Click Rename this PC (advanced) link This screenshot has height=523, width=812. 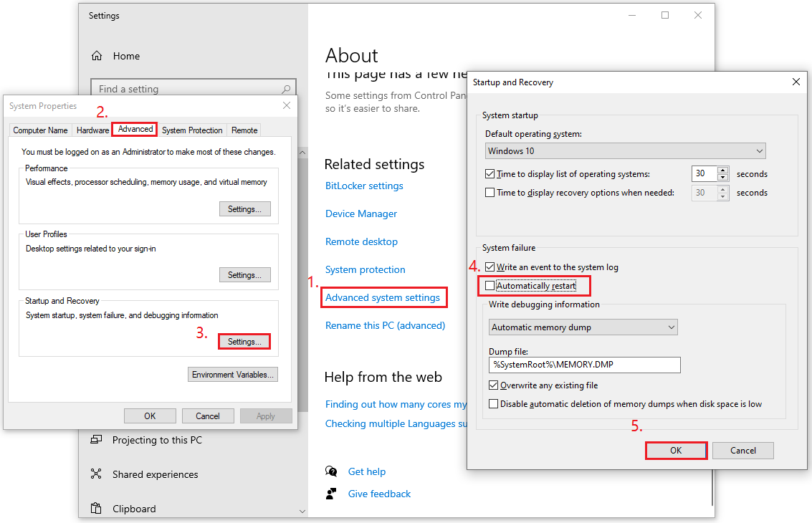coord(386,326)
